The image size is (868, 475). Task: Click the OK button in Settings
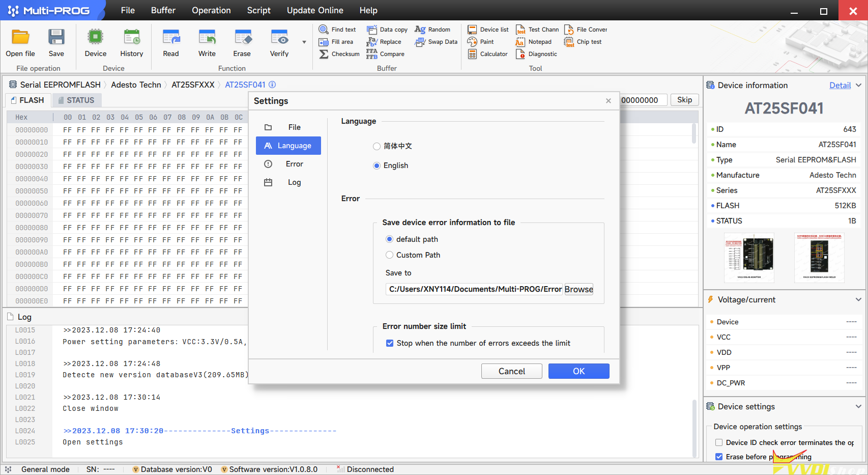point(578,371)
